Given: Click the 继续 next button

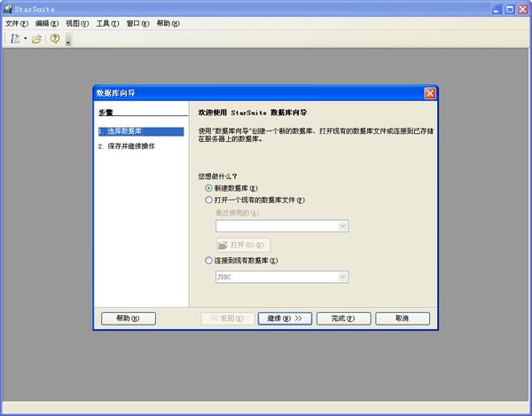Looking at the screenshot, I should [x=285, y=318].
